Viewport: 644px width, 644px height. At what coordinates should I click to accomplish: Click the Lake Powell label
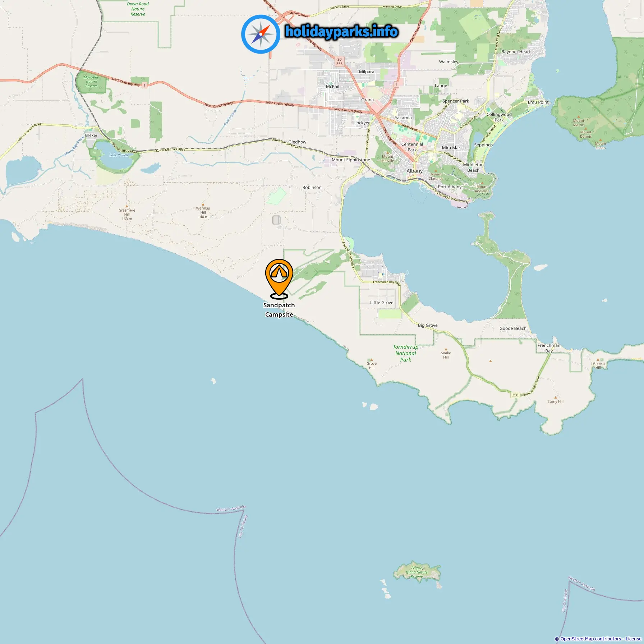pos(119,155)
